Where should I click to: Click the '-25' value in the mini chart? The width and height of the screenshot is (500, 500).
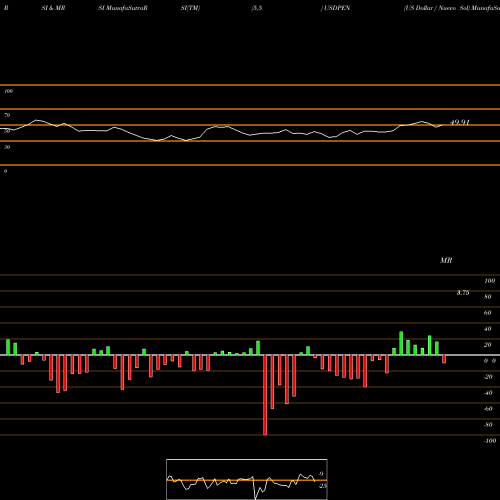coord(323,486)
